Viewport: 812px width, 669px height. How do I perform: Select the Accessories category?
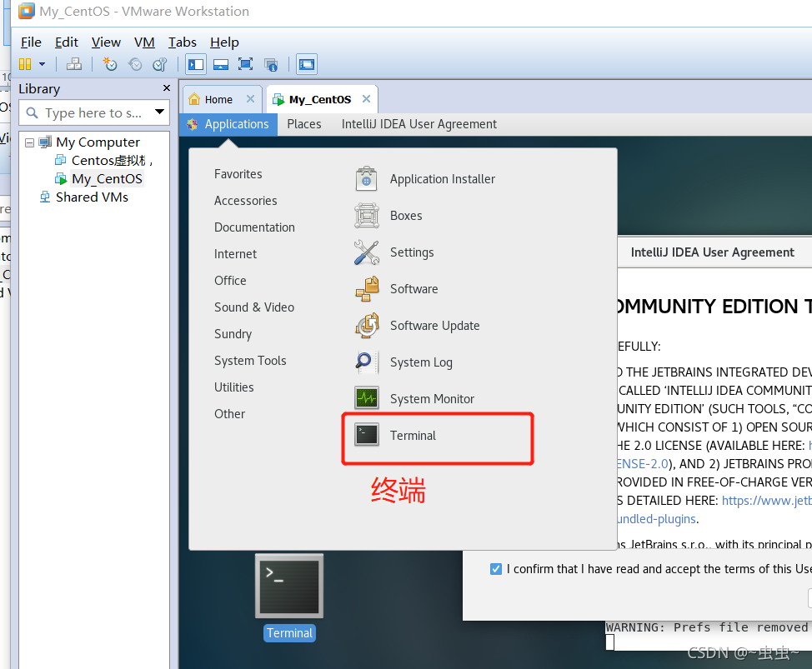(x=245, y=201)
